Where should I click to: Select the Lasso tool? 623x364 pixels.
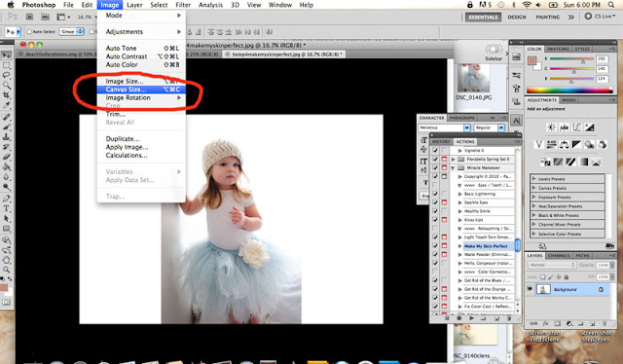tap(7, 75)
